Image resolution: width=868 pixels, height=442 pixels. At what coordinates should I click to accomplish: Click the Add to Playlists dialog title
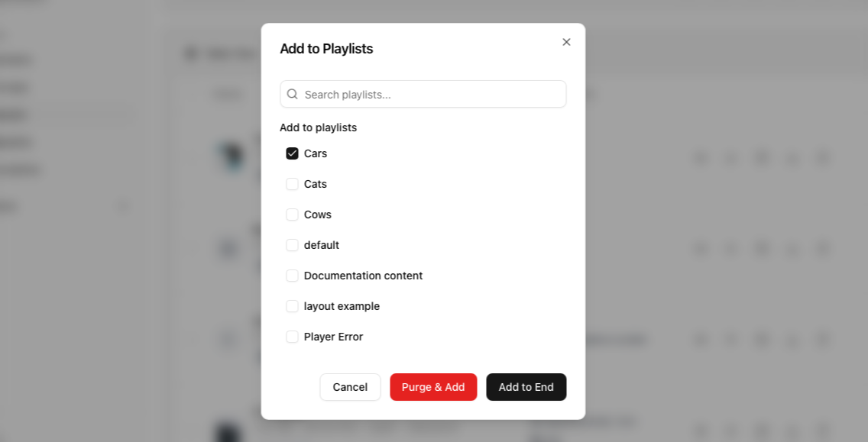coord(326,49)
